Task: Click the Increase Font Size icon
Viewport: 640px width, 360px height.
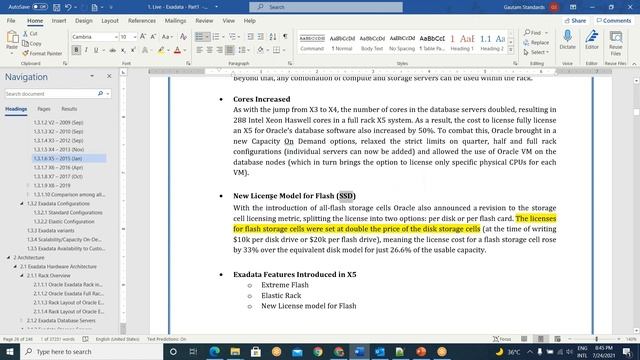Action: 143,37
